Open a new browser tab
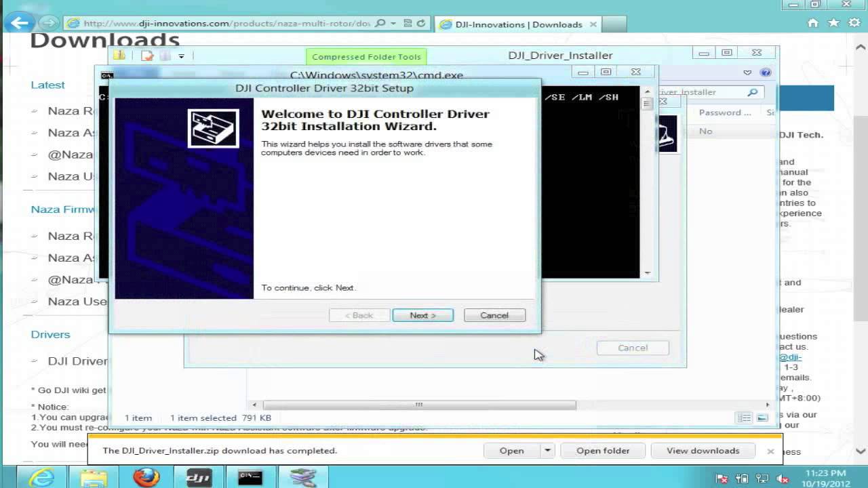This screenshot has height=488, width=868. (614, 24)
